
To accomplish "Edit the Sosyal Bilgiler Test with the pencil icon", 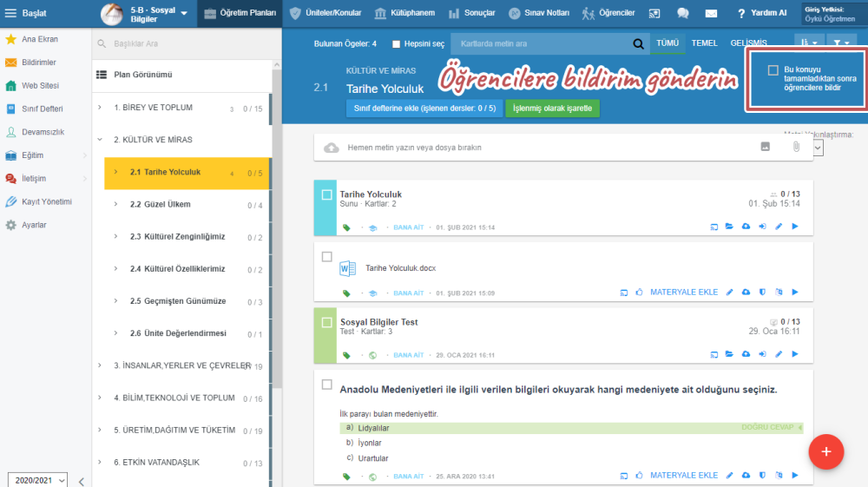I will 779,354.
